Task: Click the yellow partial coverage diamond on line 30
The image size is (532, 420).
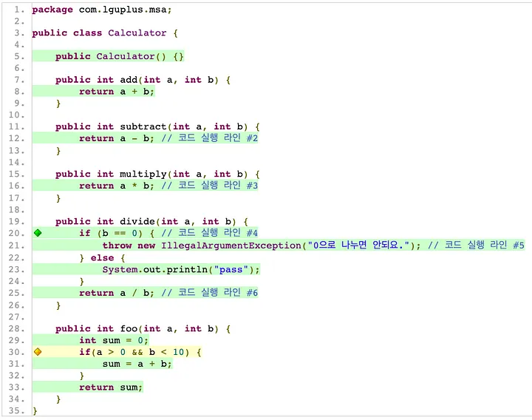Action: [38, 352]
